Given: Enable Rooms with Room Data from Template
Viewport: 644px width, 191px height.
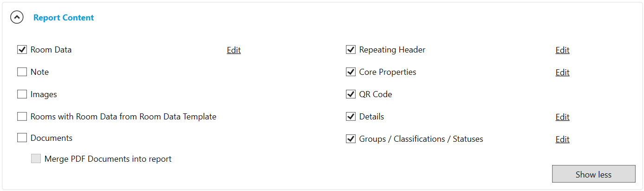Looking at the screenshot, I should (22, 117).
